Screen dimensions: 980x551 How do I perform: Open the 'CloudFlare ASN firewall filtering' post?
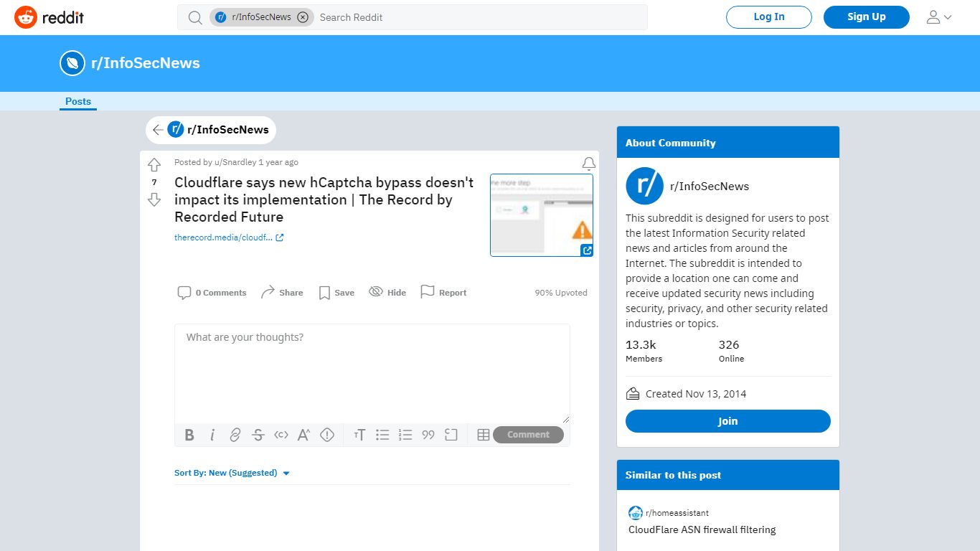point(702,530)
